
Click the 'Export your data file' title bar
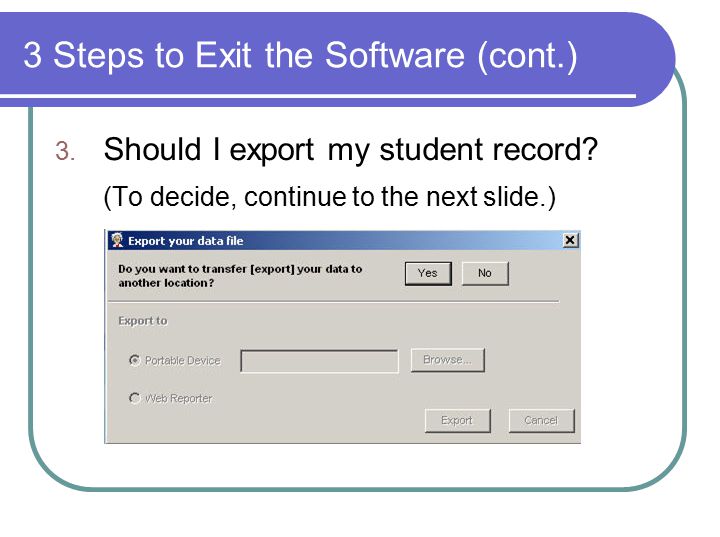tap(343, 240)
